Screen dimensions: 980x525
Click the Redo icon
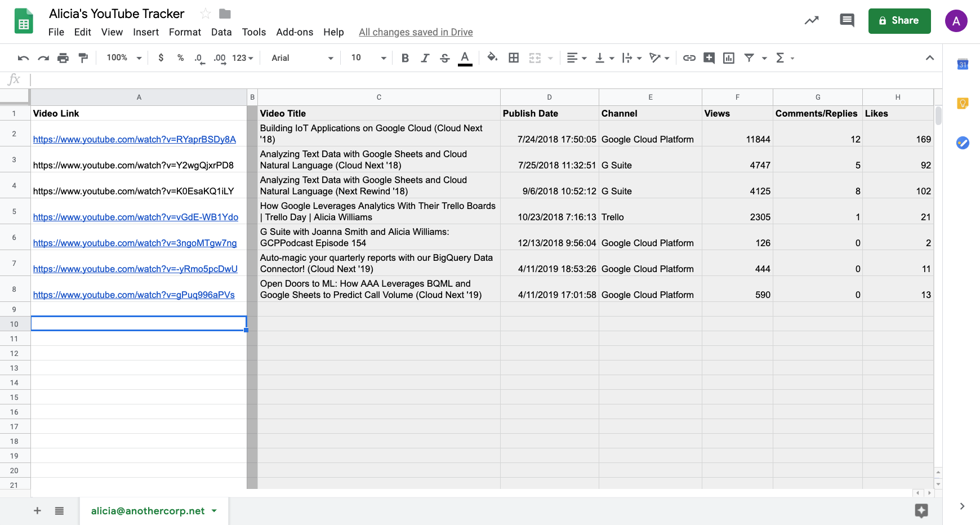(x=43, y=58)
